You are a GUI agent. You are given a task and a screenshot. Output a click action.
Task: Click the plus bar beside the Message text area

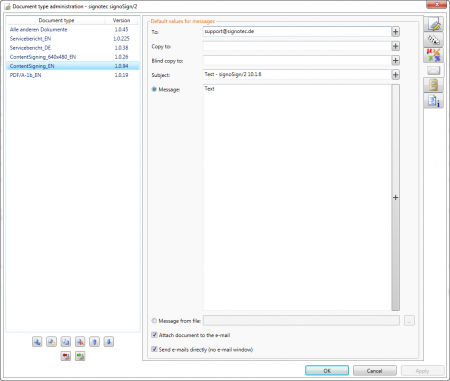[395, 197]
